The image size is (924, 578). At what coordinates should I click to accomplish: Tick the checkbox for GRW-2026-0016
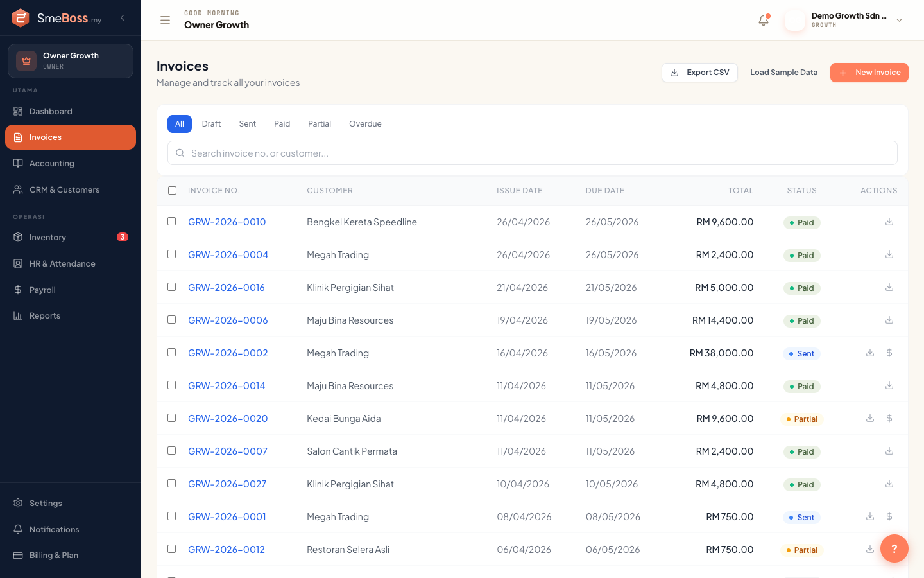[x=171, y=287]
